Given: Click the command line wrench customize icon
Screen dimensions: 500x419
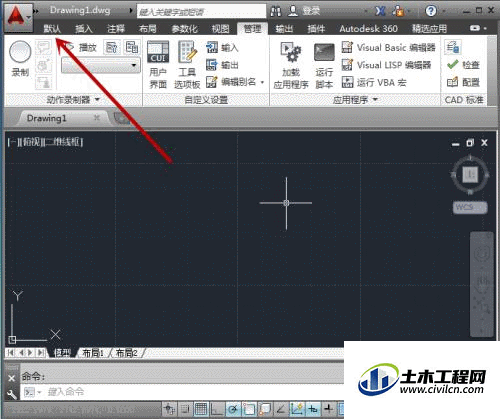Looking at the screenshot, I should tap(12, 394).
